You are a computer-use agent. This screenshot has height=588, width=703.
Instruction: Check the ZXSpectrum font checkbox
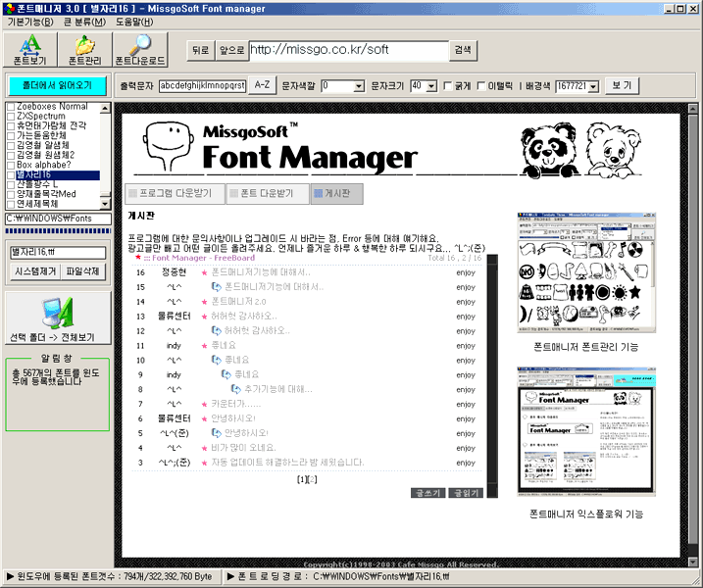click(x=11, y=117)
